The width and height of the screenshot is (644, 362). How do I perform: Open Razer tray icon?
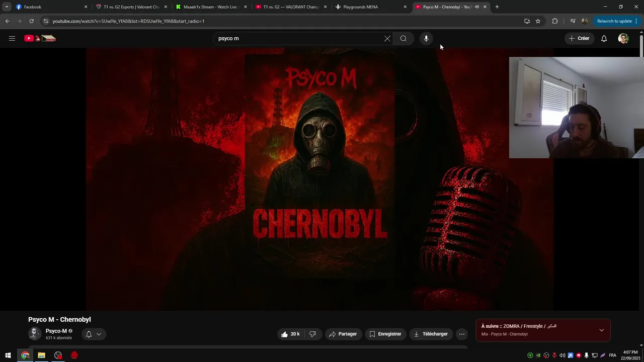click(x=530, y=355)
